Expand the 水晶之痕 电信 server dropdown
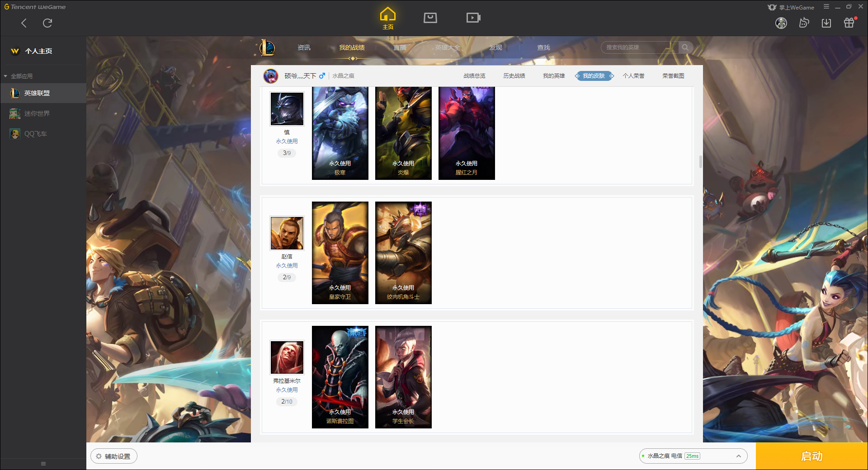Screen dimensions: 868x470 693,456
